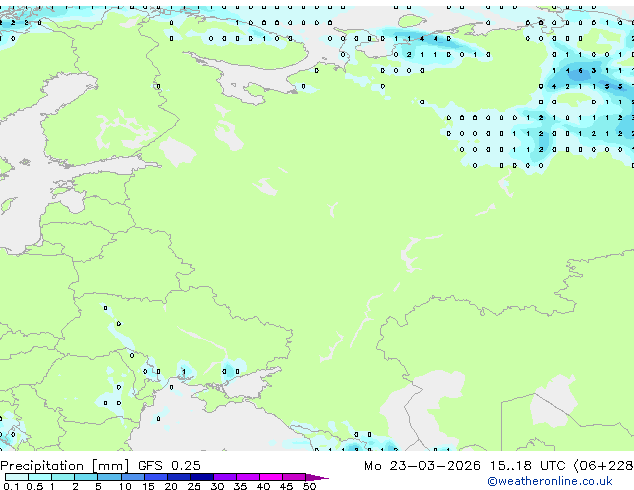Click the 'GFS 0.25' model label
This screenshot has height=490, width=634.
169,466
